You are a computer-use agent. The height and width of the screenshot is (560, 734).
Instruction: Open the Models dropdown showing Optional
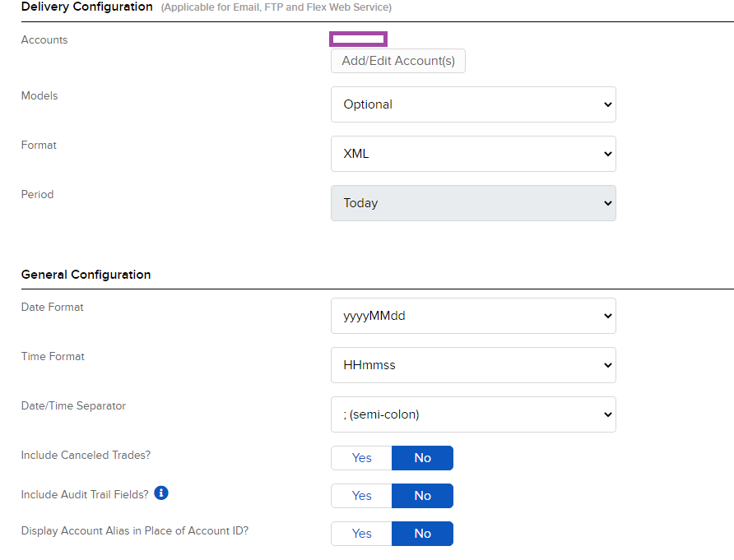pyautogui.click(x=473, y=104)
